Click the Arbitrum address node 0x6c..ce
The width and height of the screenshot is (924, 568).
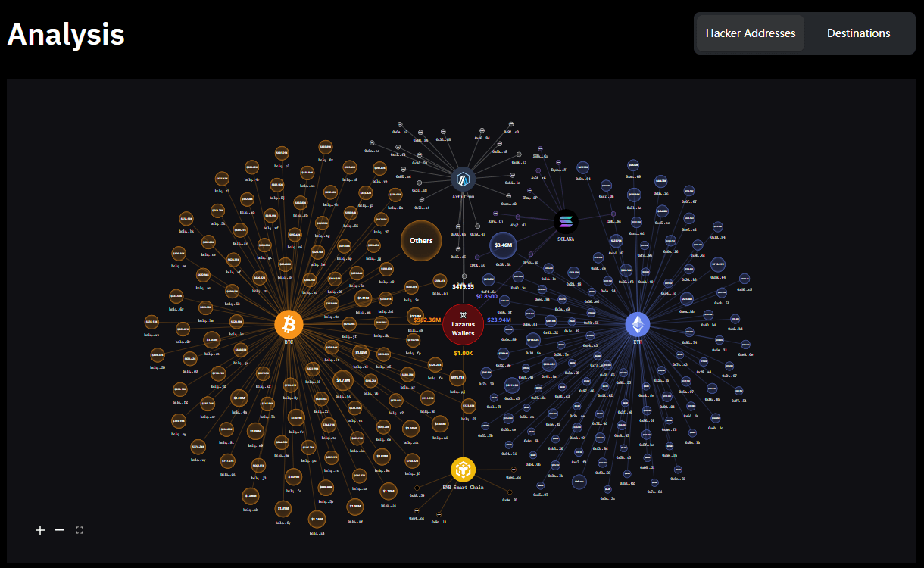click(372, 142)
